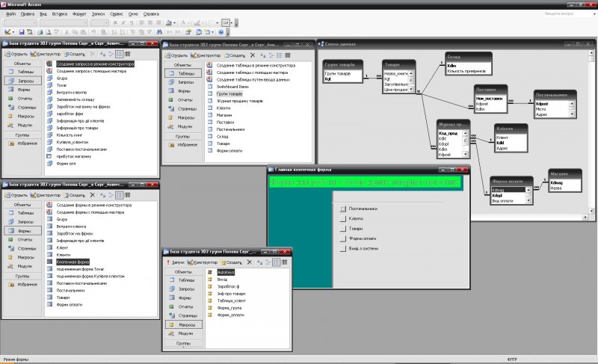This screenshot has width=598, height=364.
Task: Switch macros window to Details view
Action: 285,262
